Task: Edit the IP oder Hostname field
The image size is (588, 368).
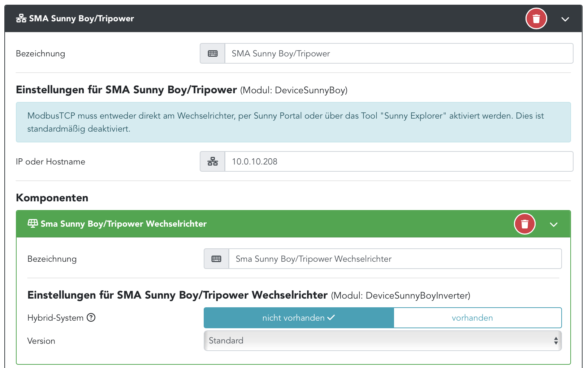Action: [398, 162]
